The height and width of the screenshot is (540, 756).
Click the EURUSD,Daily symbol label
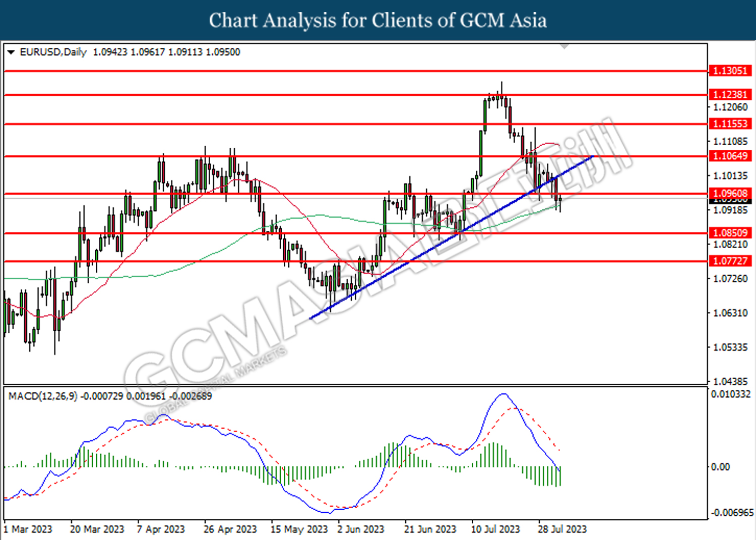(53, 52)
